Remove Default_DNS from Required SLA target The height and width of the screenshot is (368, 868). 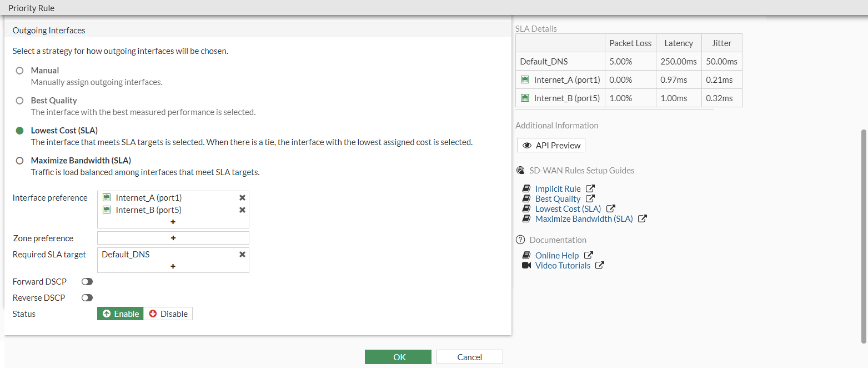pyautogui.click(x=242, y=255)
